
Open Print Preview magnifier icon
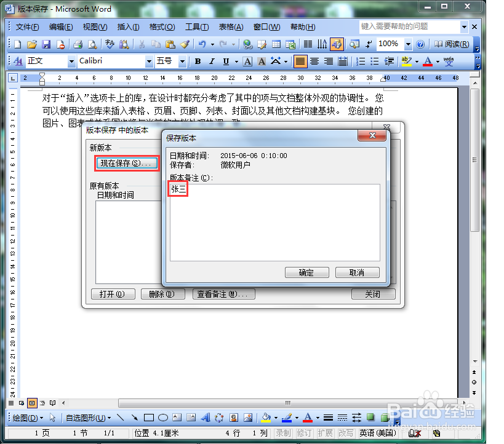click(92, 44)
